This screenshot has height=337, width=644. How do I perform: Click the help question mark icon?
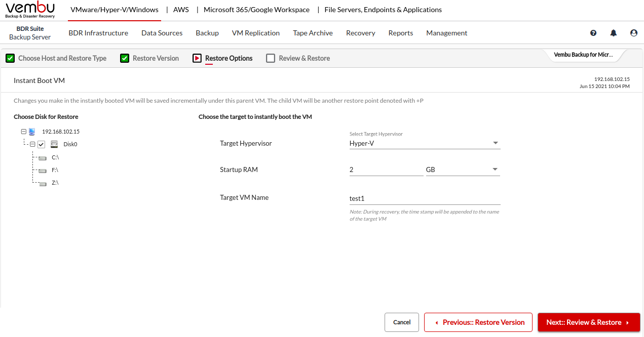tap(593, 33)
